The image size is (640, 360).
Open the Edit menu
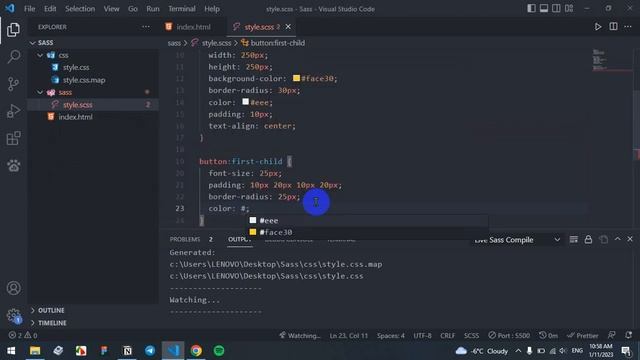(50, 9)
